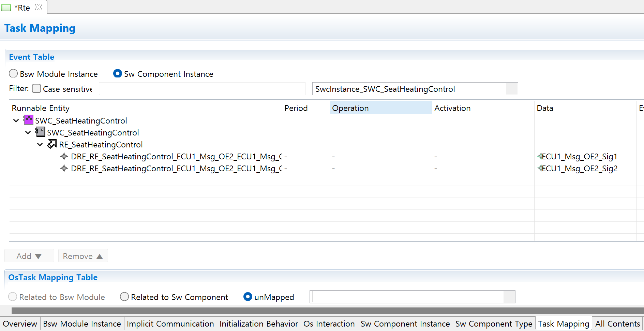Open the All Contents tab
644x331 pixels.
(618, 324)
